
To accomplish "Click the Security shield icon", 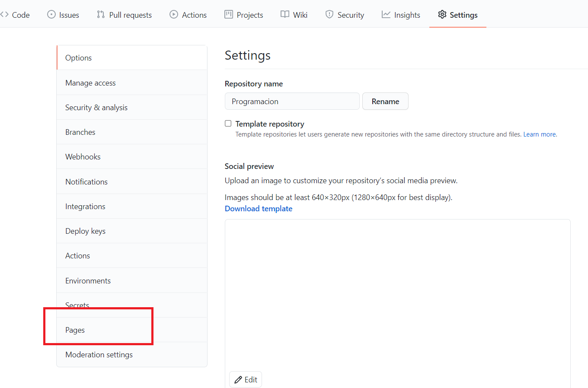I will [x=329, y=14].
